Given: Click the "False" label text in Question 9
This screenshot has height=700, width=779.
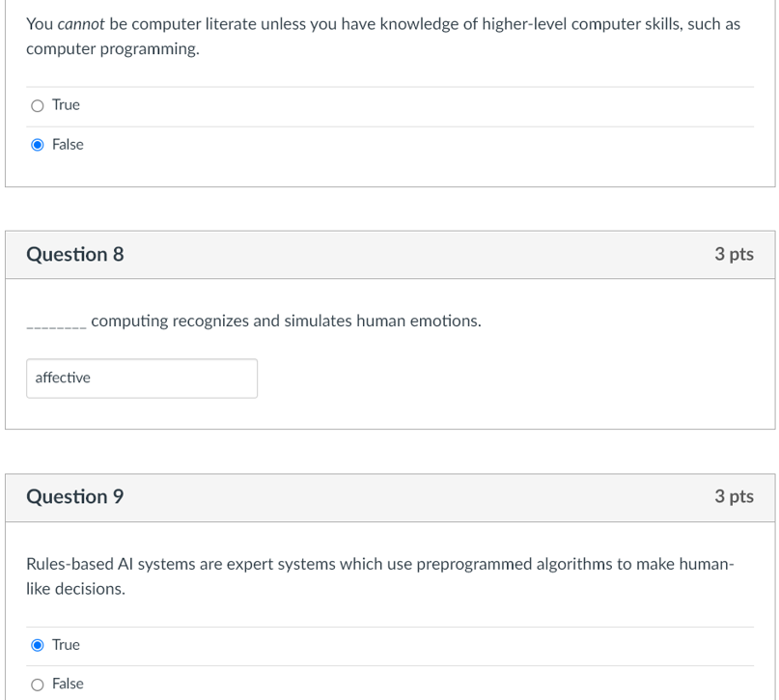Looking at the screenshot, I should [68, 685].
